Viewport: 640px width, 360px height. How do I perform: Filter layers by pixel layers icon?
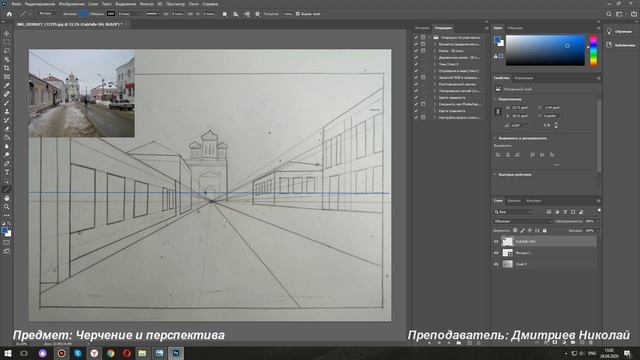click(549, 212)
